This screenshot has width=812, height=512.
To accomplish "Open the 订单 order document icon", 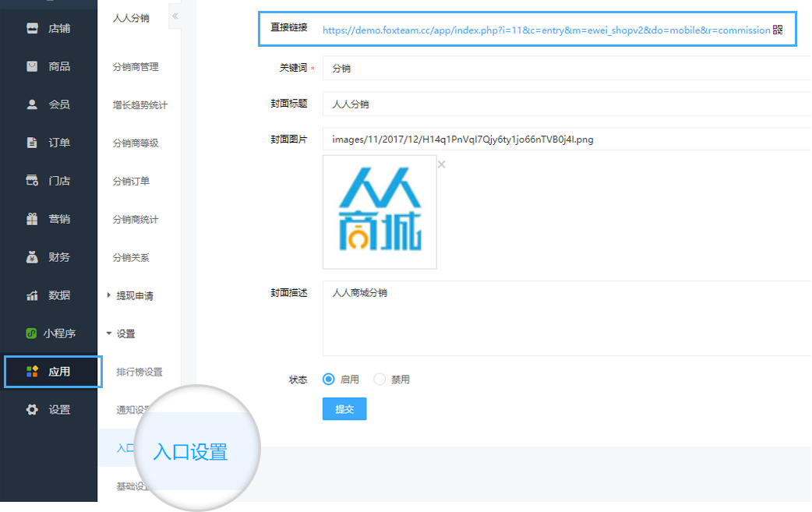I will coord(32,143).
